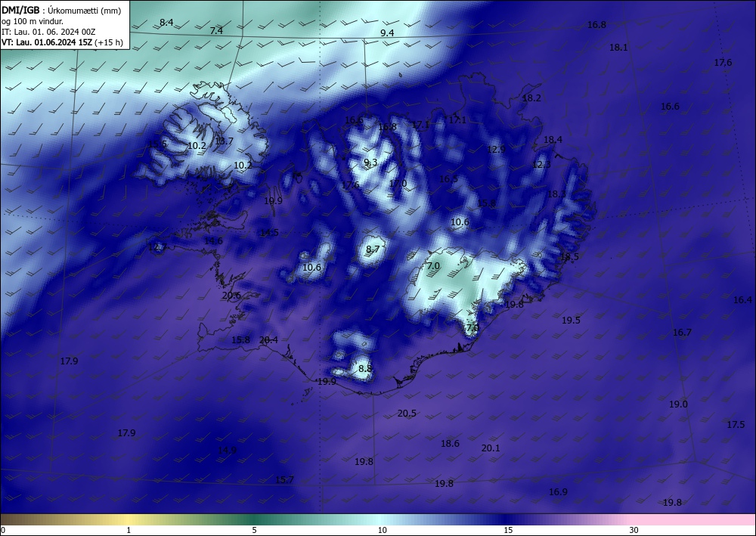Click the map value 7.4
The height and width of the screenshot is (536, 756).
pyautogui.click(x=216, y=31)
